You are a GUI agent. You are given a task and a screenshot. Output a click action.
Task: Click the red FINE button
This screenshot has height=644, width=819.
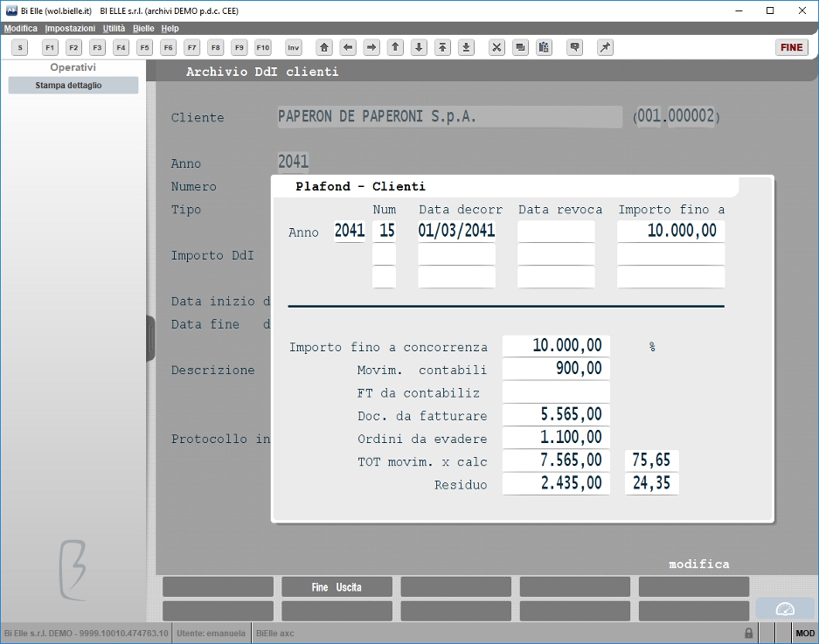792,47
